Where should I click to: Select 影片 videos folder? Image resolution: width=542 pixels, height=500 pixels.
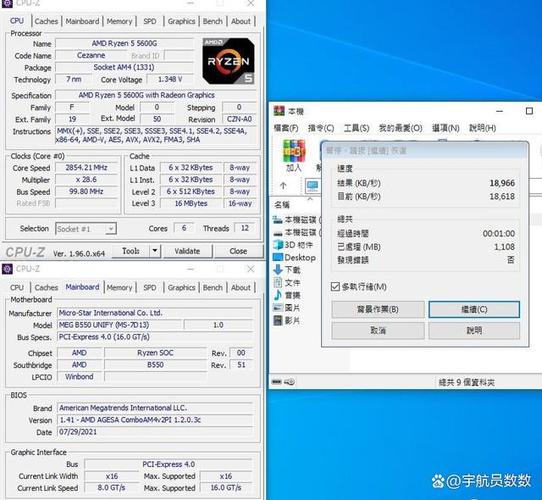[287, 321]
